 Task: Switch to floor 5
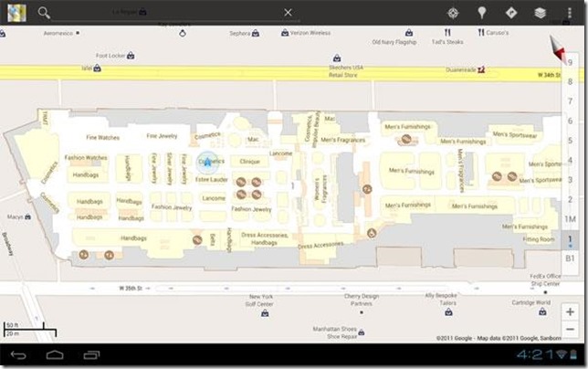[570, 141]
